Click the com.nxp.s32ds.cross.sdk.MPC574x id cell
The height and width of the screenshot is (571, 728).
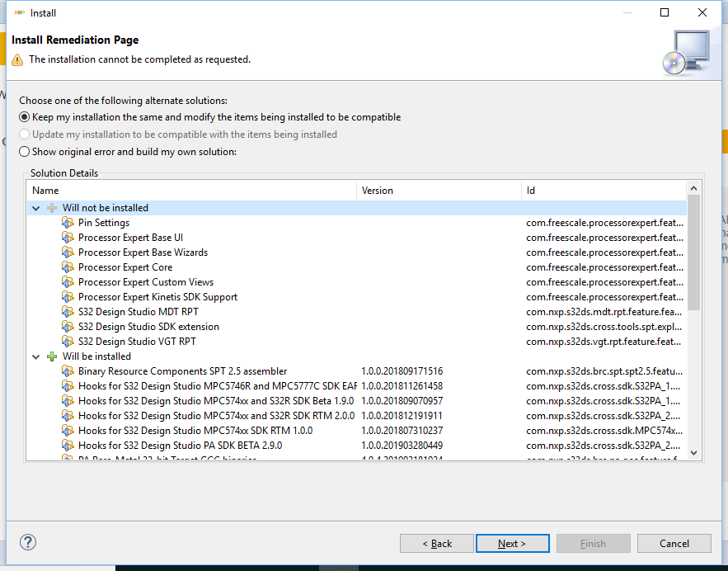click(604, 431)
